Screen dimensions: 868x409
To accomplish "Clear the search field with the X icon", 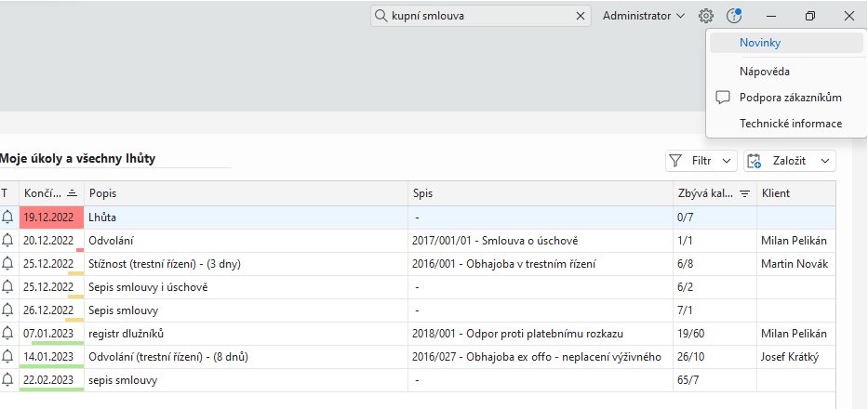I will click(581, 16).
